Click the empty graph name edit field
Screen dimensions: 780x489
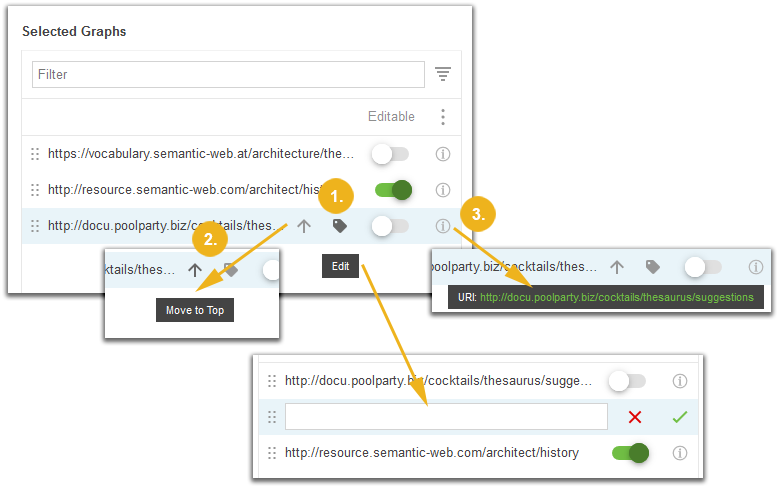pos(446,417)
